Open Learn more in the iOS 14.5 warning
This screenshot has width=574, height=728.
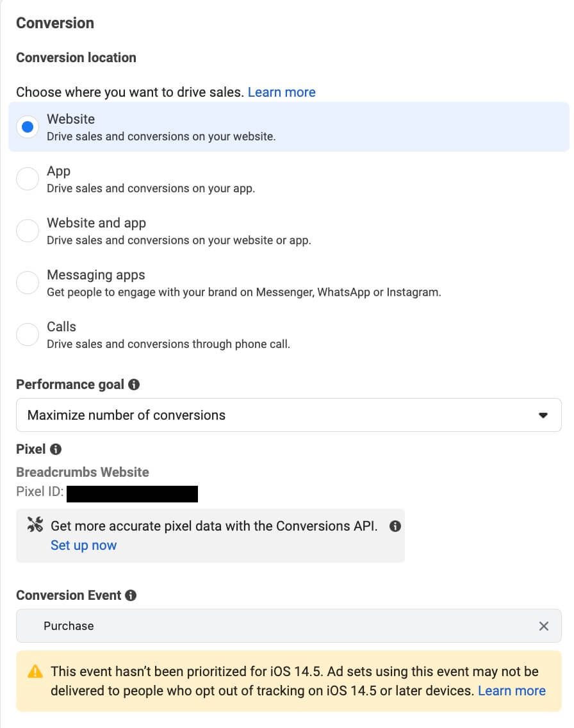(x=511, y=690)
